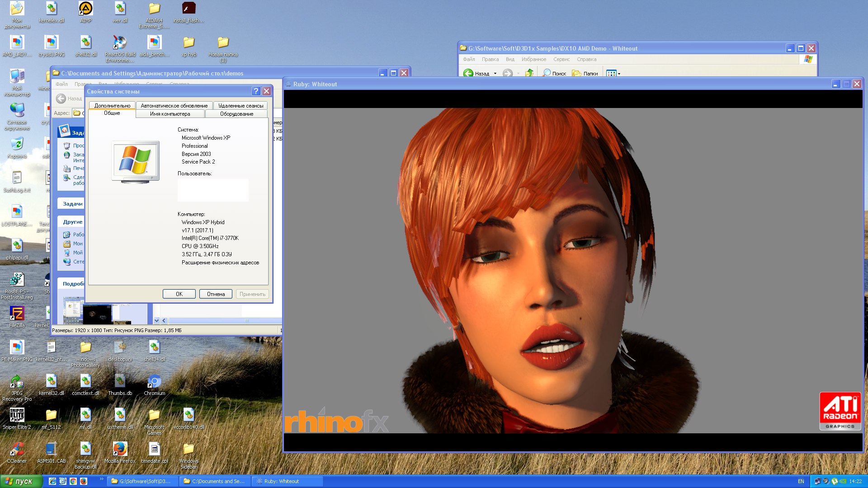868x488 pixels.
Task: Select the install_flash desktop icon
Action: pyautogui.click(x=189, y=12)
